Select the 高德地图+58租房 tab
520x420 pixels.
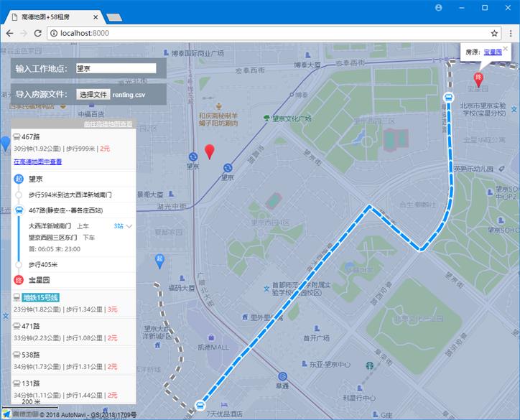55,17
